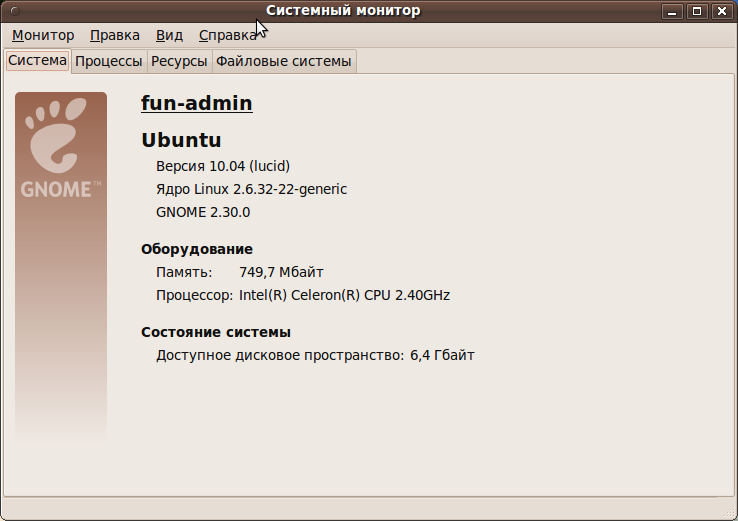Open the Вид menu
The image size is (738, 521).
pyautogui.click(x=169, y=35)
